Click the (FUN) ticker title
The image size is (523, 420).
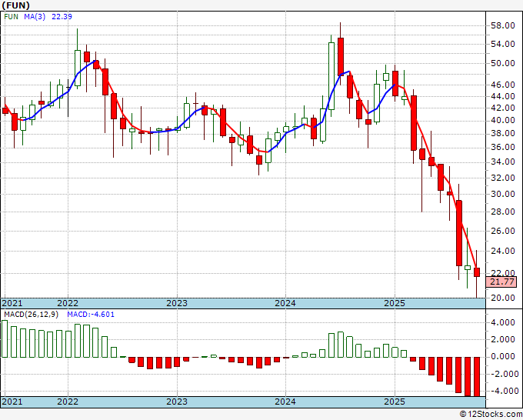pyautogui.click(x=15, y=5)
